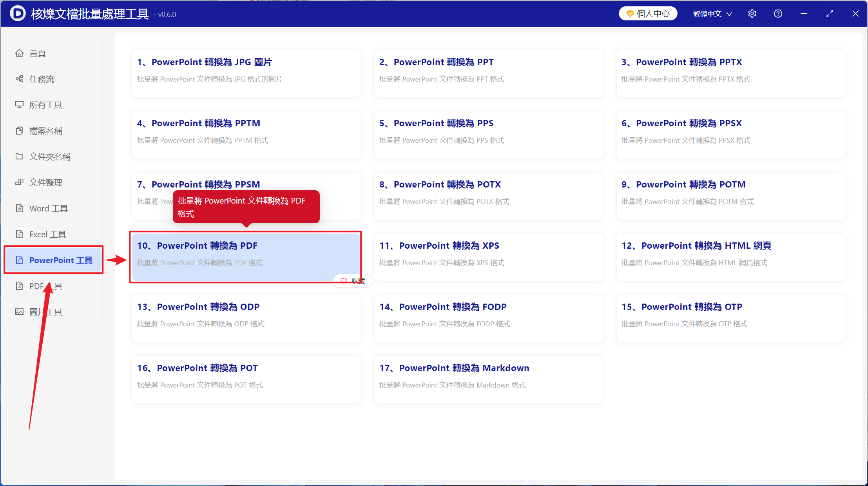Click the heart favorite icon on PDF card
The width and height of the screenshot is (868, 486).
pyautogui.click(x=344, y=280)
